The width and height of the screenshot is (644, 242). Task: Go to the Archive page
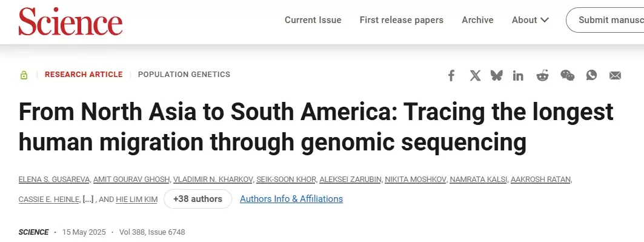click(x=477, y=20)
